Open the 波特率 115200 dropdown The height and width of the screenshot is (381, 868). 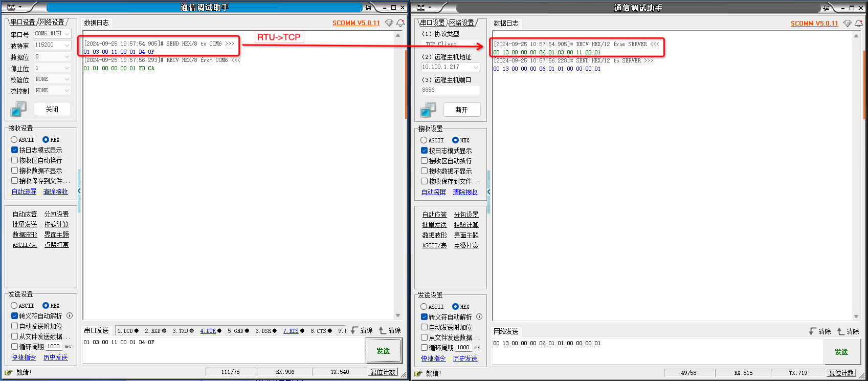(x=52, y=45)
